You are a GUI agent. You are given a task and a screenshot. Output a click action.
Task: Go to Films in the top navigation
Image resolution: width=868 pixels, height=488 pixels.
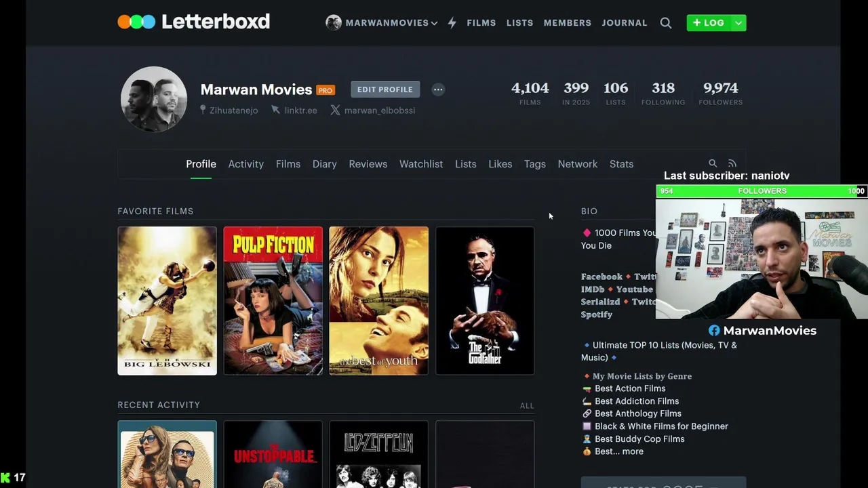point(481,23)
